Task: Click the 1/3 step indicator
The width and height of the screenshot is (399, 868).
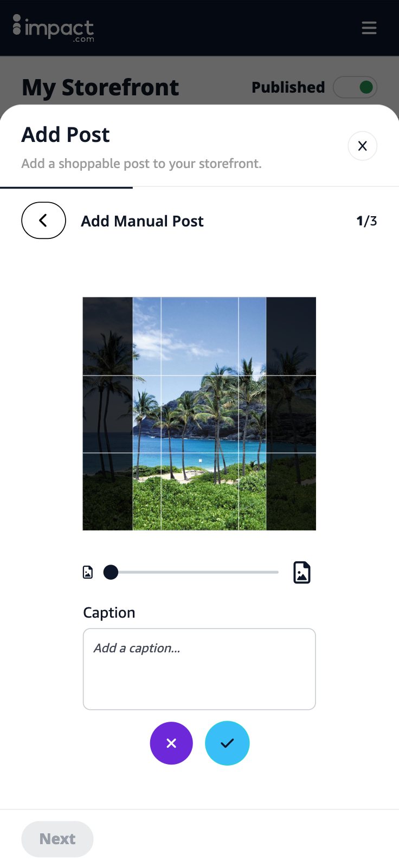Action: (x=367, y=221)
